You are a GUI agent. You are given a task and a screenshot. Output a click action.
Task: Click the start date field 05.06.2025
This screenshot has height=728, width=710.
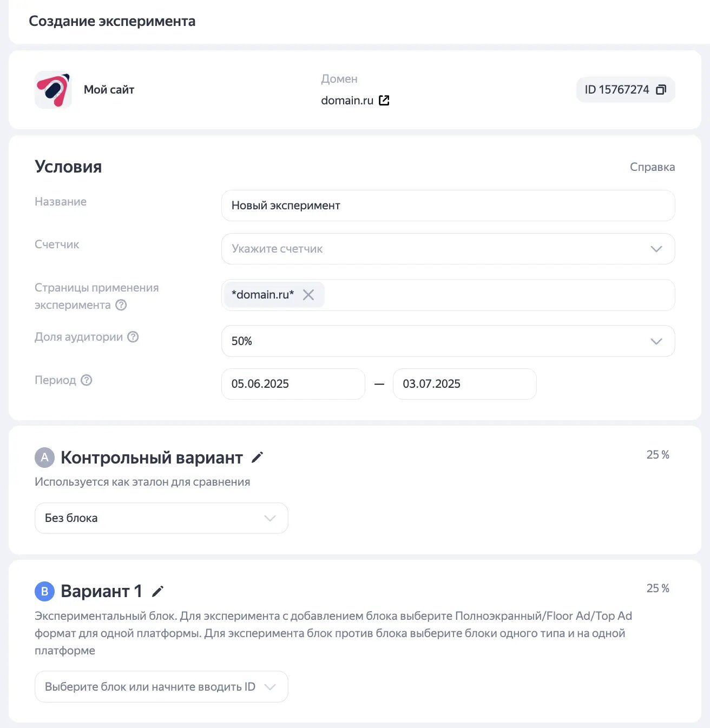[x=293, y=384]
